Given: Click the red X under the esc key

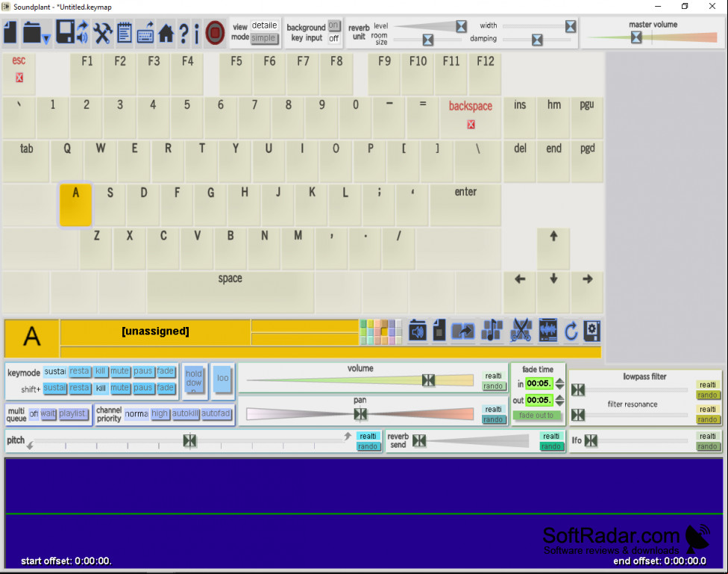Looking at the screenshot, I should [19, 78].
